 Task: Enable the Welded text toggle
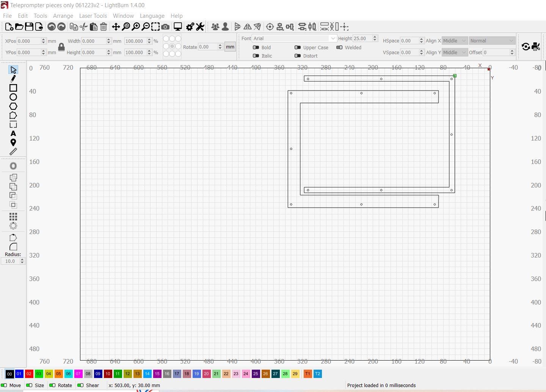click(x=339, y=47)
